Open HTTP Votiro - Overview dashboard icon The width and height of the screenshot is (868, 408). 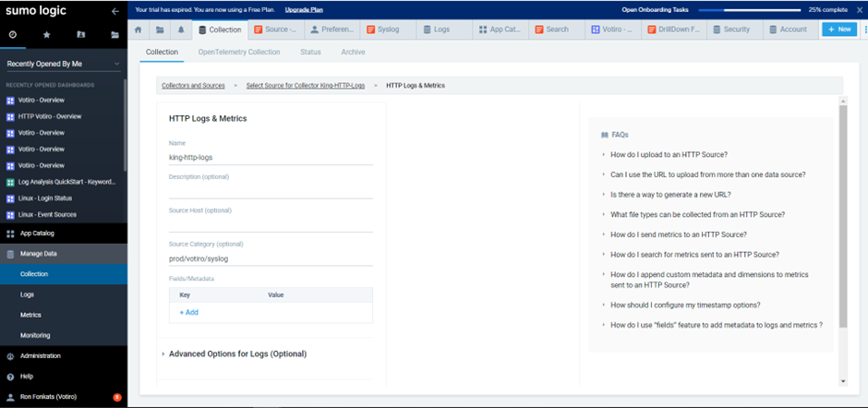[x=10, y=117]
